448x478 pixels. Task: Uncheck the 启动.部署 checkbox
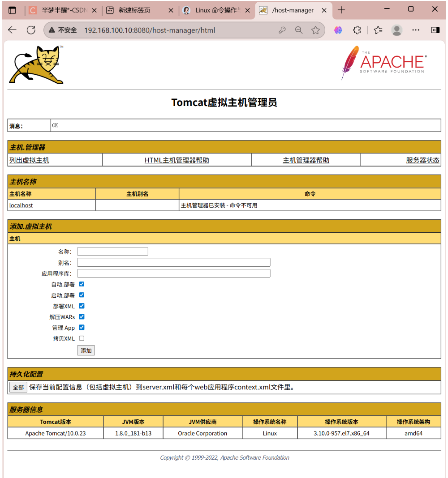click(82, 295)
